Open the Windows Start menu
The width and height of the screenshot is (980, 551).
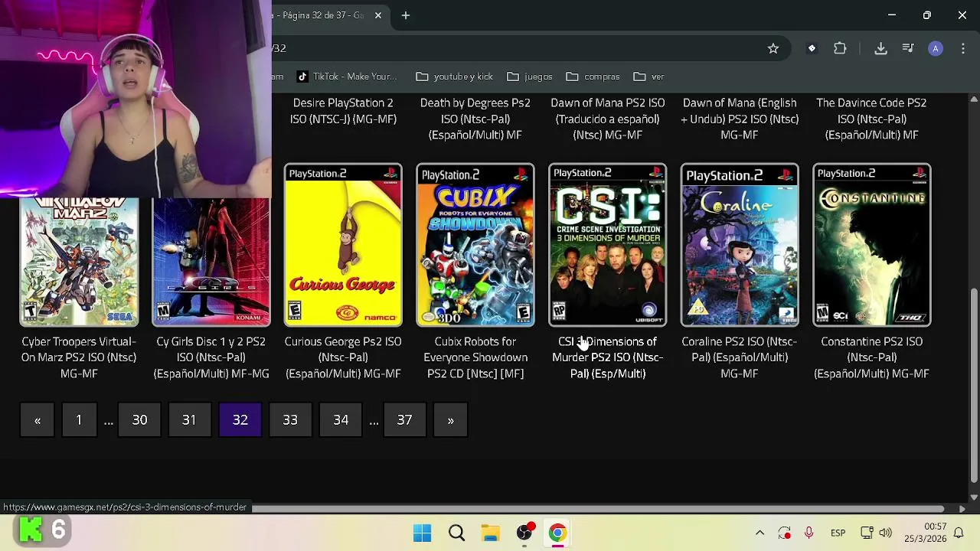[422, 533]
